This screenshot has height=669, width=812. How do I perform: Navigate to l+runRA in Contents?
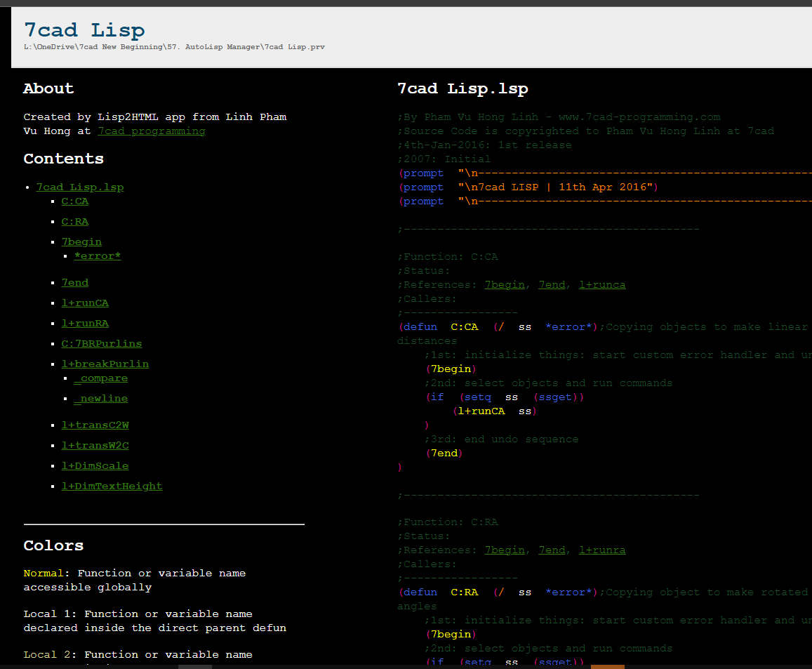(x=85, y=324)
